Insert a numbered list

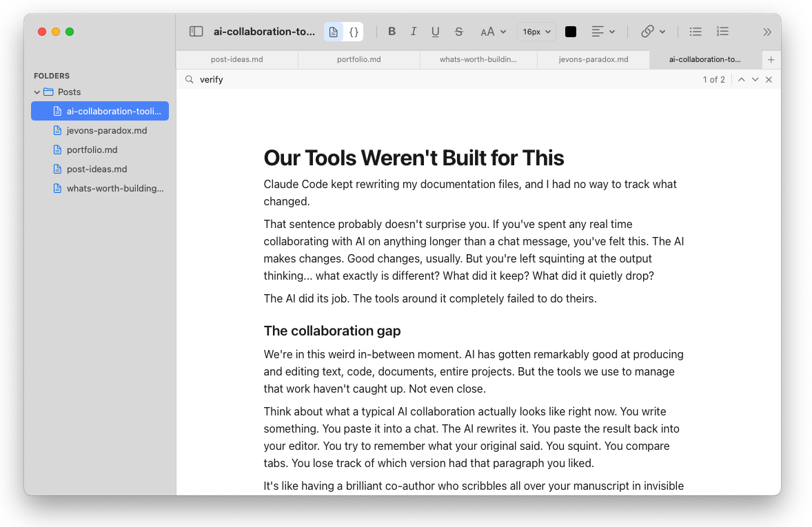tap(722, 32)
